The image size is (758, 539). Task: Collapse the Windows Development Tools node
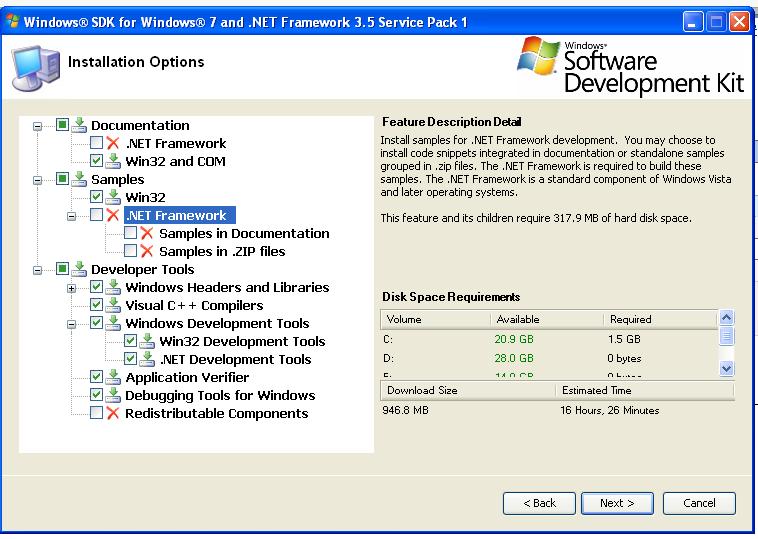pos(71,324)
